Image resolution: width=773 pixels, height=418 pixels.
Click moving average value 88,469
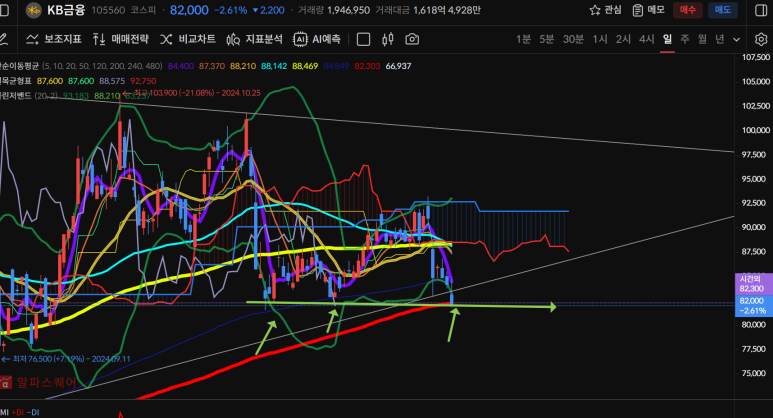click(x=305, y=66)
